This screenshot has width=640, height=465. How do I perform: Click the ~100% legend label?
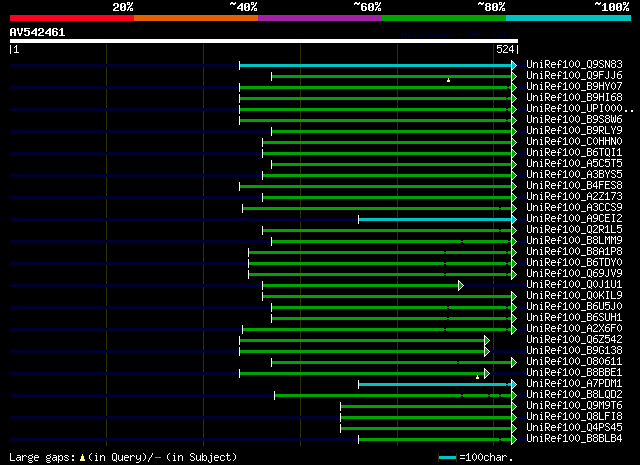click(x=612, y=7)
